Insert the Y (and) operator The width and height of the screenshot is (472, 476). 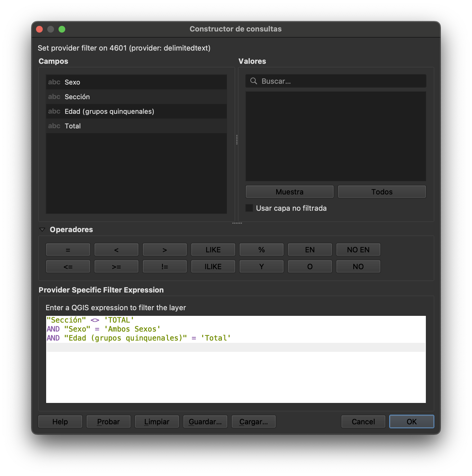coord(262,267)
